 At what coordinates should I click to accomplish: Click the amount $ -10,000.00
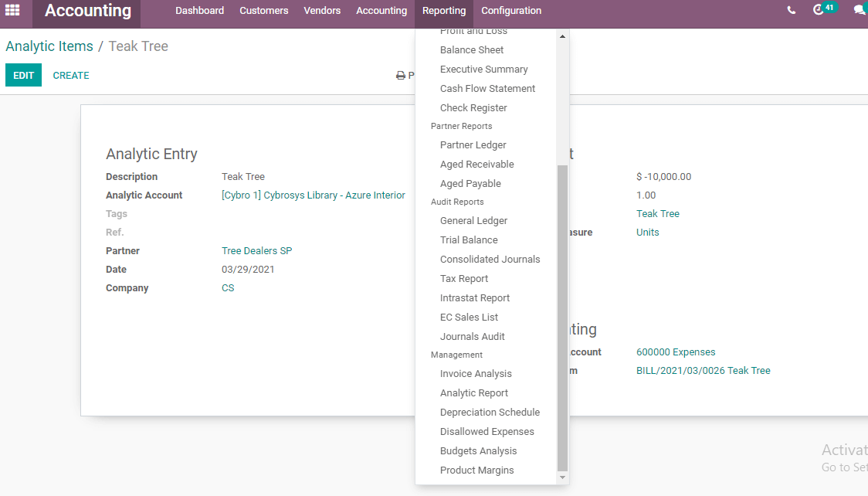click(663, 177)
